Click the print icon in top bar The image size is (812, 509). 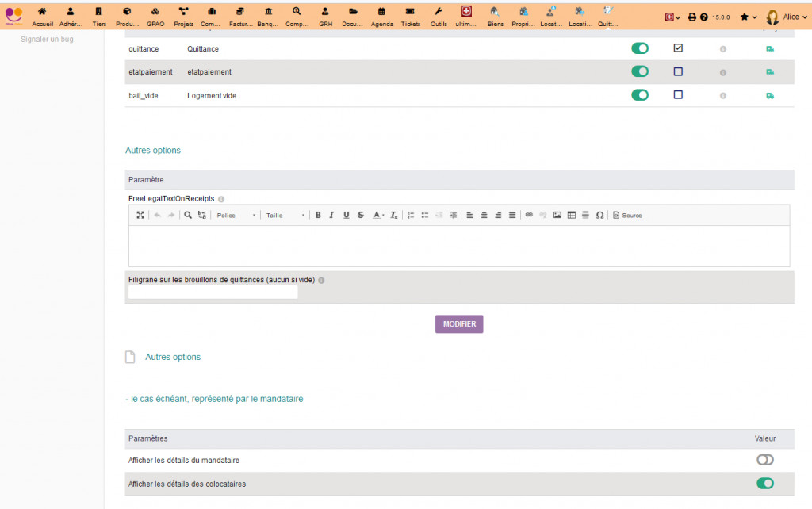[x=691, y=17]
